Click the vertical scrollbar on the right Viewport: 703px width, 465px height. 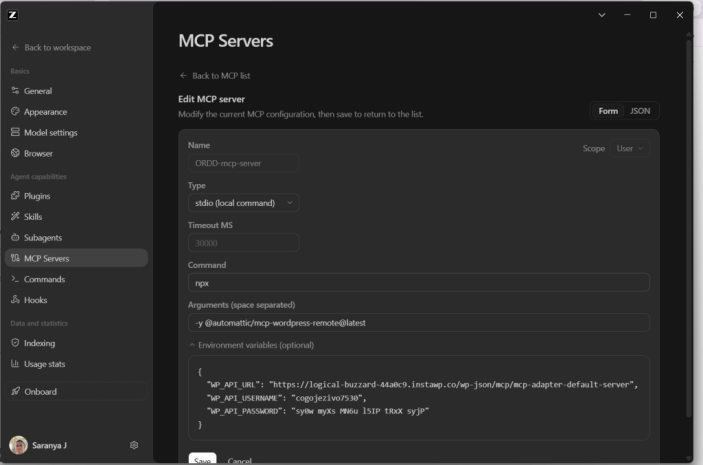689,229
